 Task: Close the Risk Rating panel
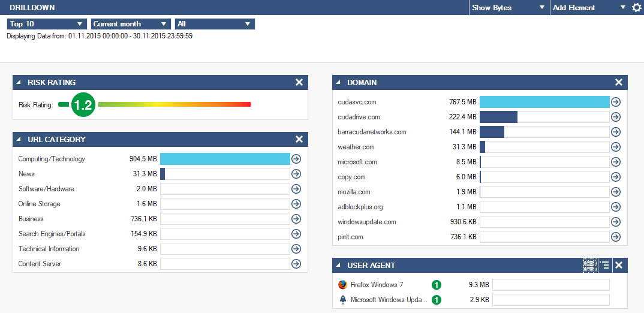(299, 83)
